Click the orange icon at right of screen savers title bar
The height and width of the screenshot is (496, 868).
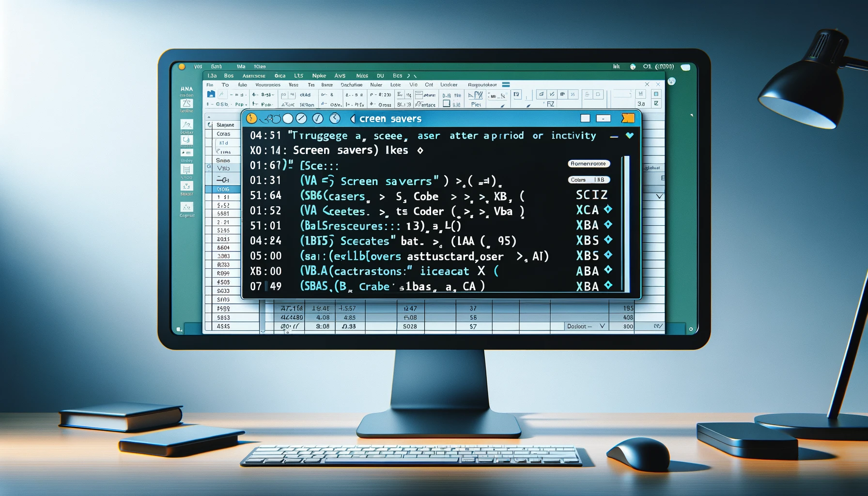click(x=628, y=118)
